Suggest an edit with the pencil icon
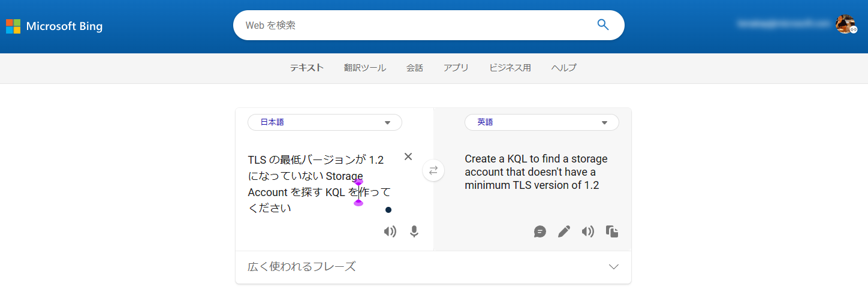The image size is (868, 304). pyautogui.click(x=564, y=231)
